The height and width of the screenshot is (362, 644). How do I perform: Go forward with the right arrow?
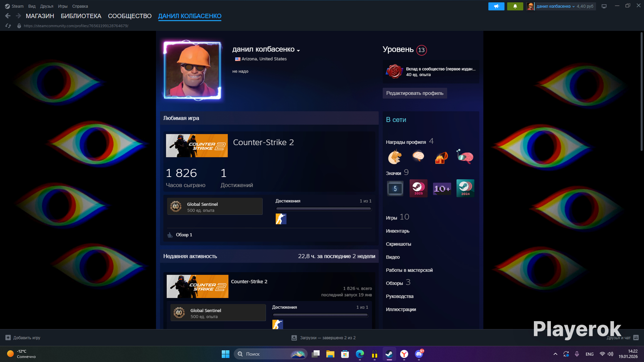tap(18, 16)
